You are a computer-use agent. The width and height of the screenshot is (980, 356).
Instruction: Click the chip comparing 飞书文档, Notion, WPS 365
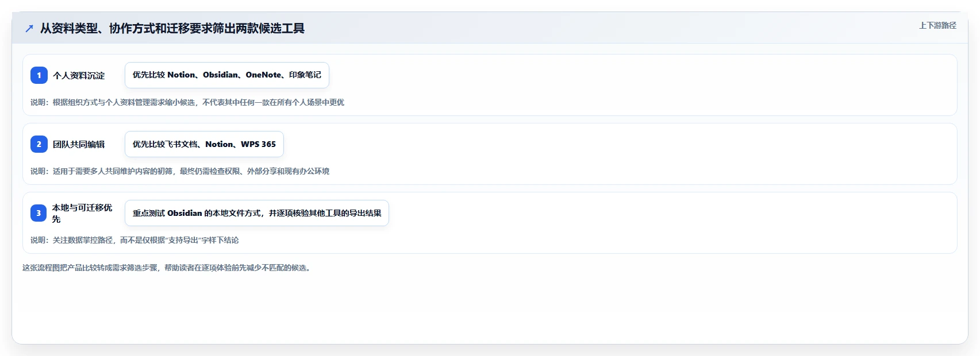(x=204, y=144)
